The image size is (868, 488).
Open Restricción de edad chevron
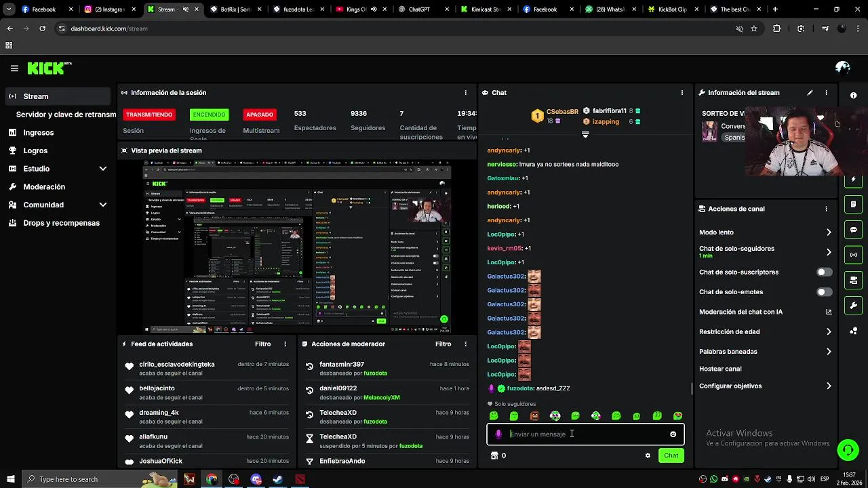tap(829, 331)
